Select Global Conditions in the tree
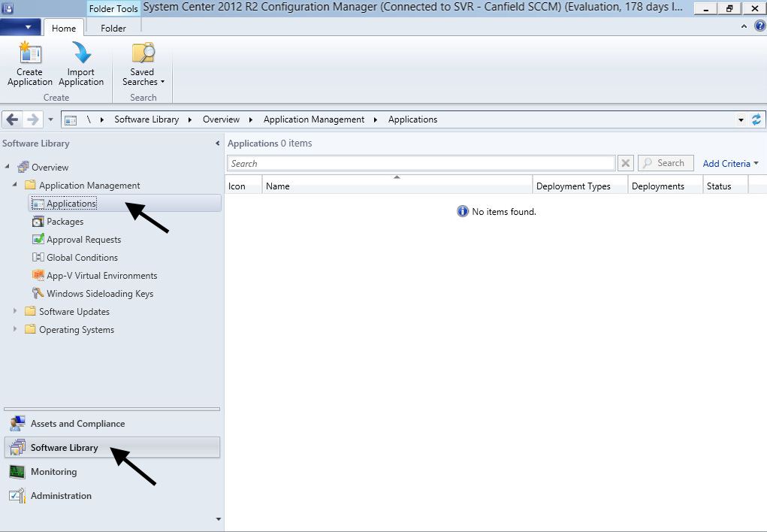The width and height of the screenshot is (767, 532). click(82, 258)
